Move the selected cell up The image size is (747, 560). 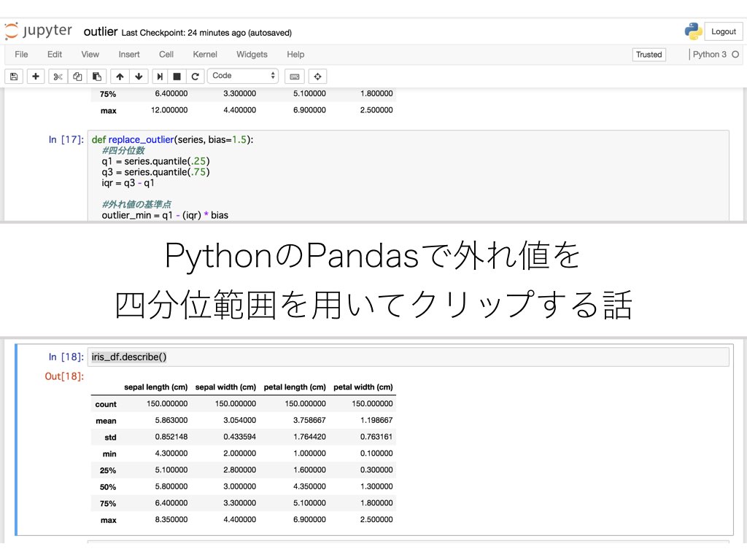(x=120, y=76)
